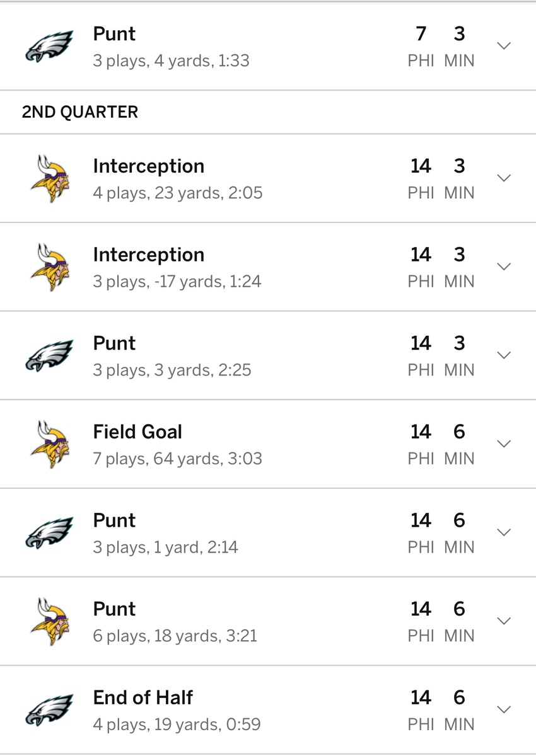536x756 pixels.
Task: Expand the 23-yard Interception drive chevron
Action: point(503,178)
